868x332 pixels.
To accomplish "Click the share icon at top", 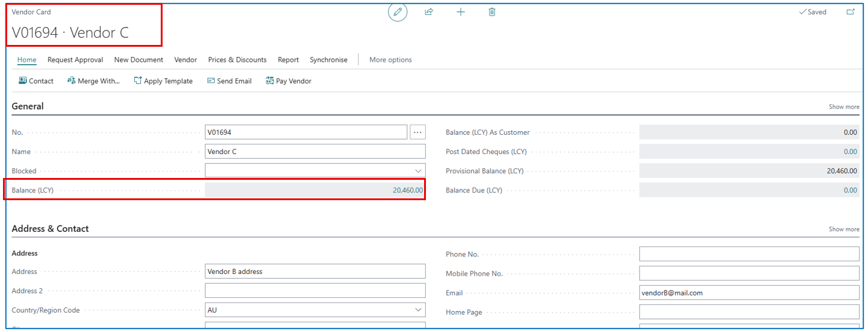I will 429,12.
